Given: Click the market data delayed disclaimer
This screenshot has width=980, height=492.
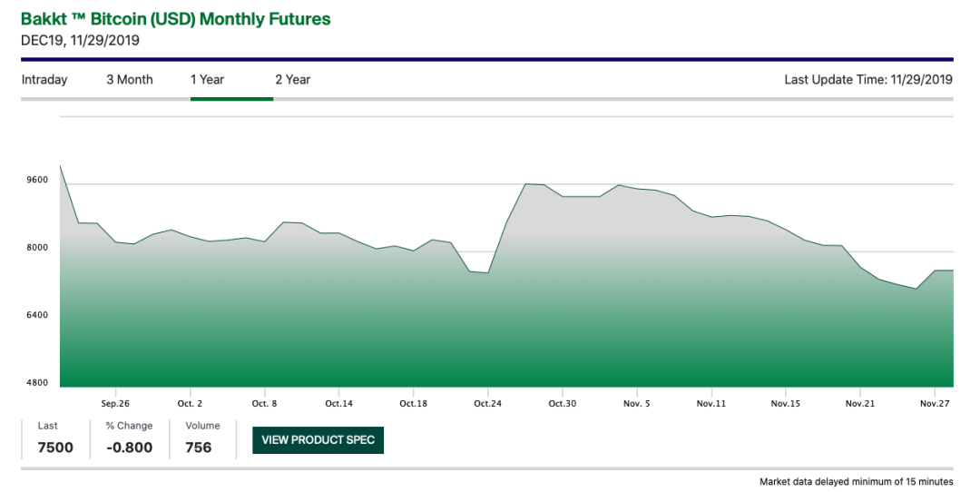Looking at the screenshot, I should tap(857, 481).
